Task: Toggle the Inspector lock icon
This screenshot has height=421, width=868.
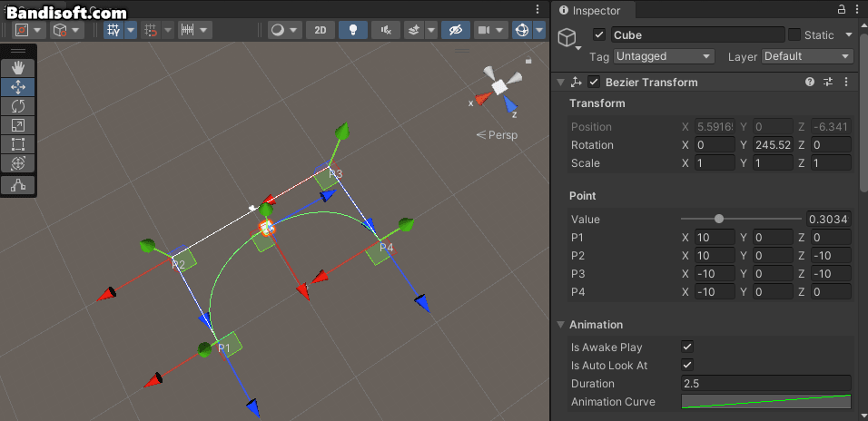Action: click(841, 9)
